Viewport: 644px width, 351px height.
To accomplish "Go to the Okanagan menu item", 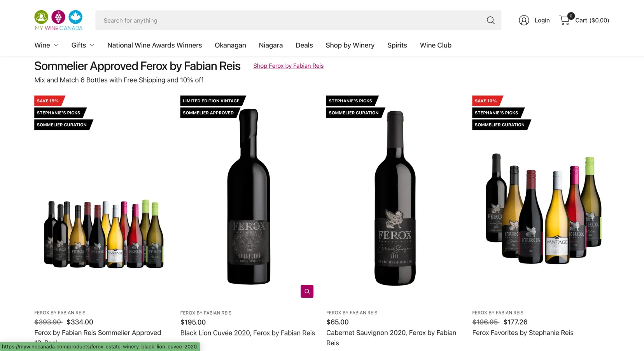I will tap(230, 45).
